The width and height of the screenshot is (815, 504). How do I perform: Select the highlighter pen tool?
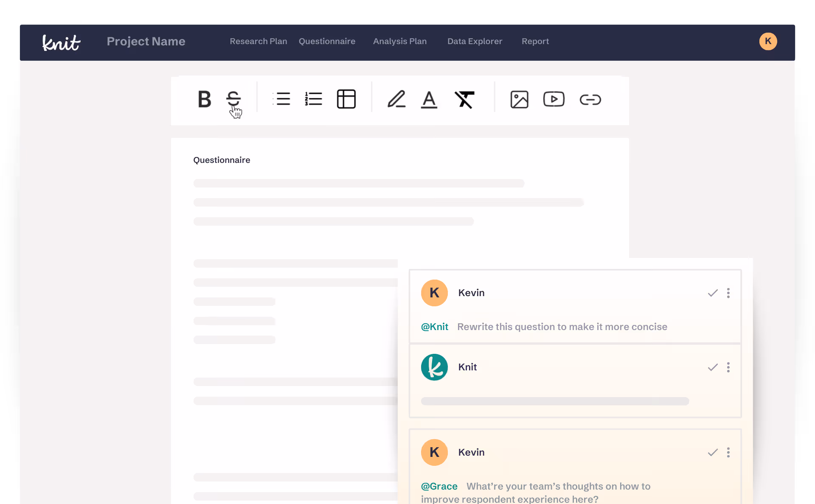396,99
